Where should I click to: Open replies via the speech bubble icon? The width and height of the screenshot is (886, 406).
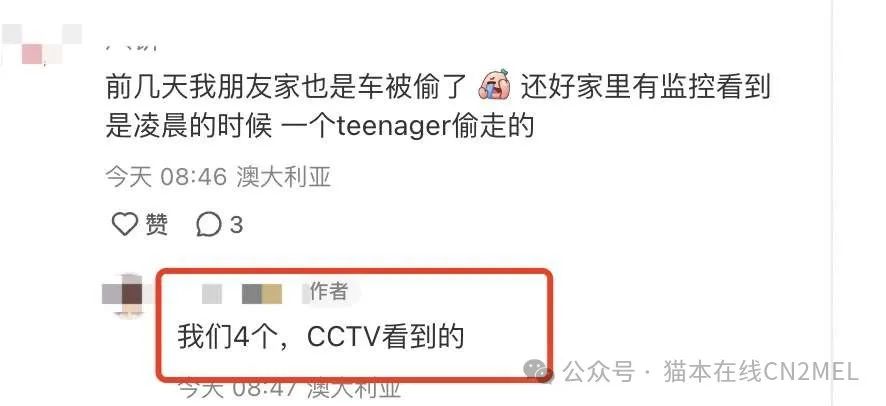(x=208, y=225)
